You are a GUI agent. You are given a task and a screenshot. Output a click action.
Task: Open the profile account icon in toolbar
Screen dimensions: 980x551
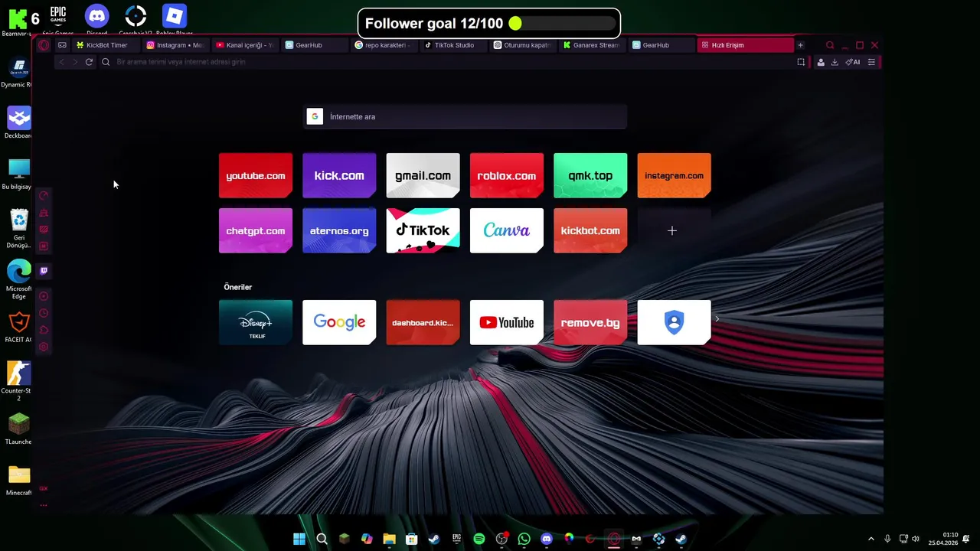pyautogui.click(x=821, y=62)
